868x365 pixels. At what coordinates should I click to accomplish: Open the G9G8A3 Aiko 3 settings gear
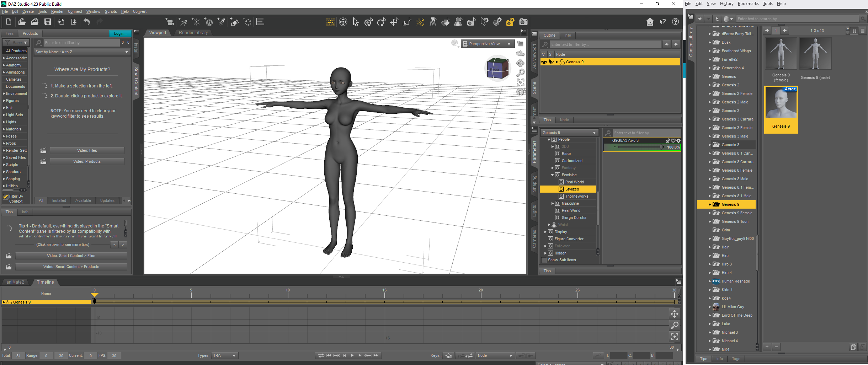(678, 141)
